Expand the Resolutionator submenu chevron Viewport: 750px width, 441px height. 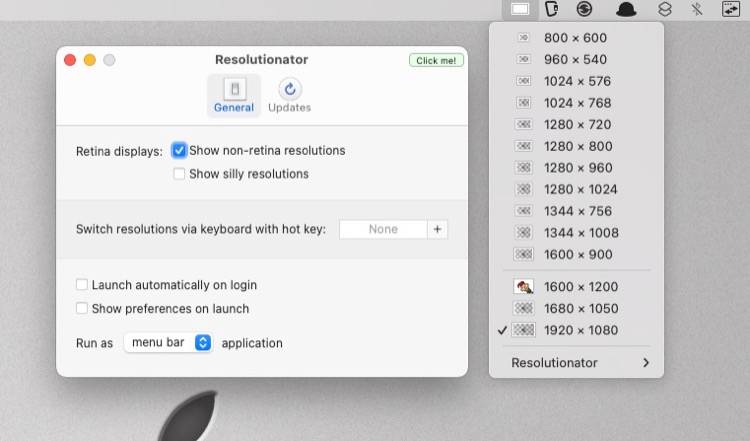pos(646,363)
